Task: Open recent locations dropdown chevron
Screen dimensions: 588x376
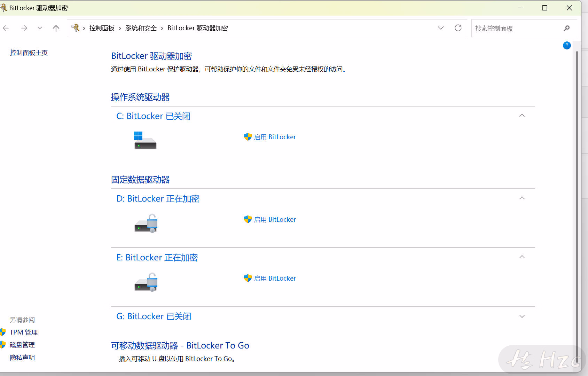Action: [x=40, y=28]
